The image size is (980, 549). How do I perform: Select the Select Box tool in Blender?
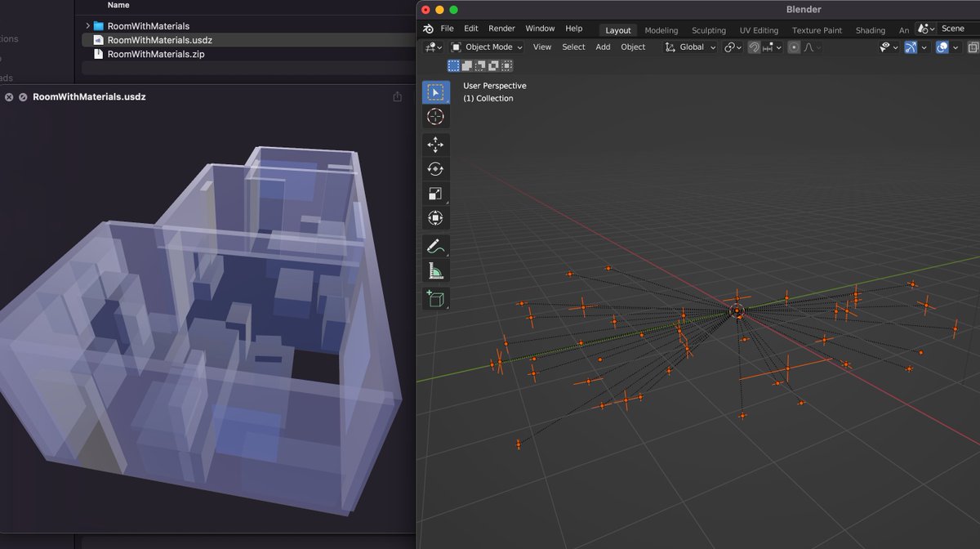tap(435, 92)
